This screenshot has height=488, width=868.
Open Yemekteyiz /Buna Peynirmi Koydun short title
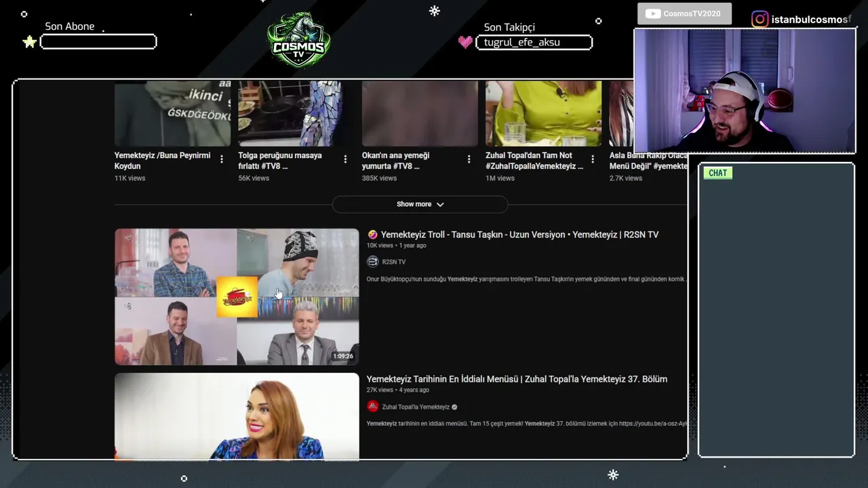click(x=163, y=161)
